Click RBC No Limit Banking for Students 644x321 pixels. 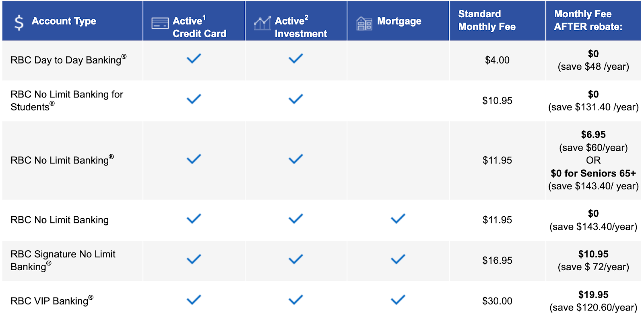click(x=66, y=100)
